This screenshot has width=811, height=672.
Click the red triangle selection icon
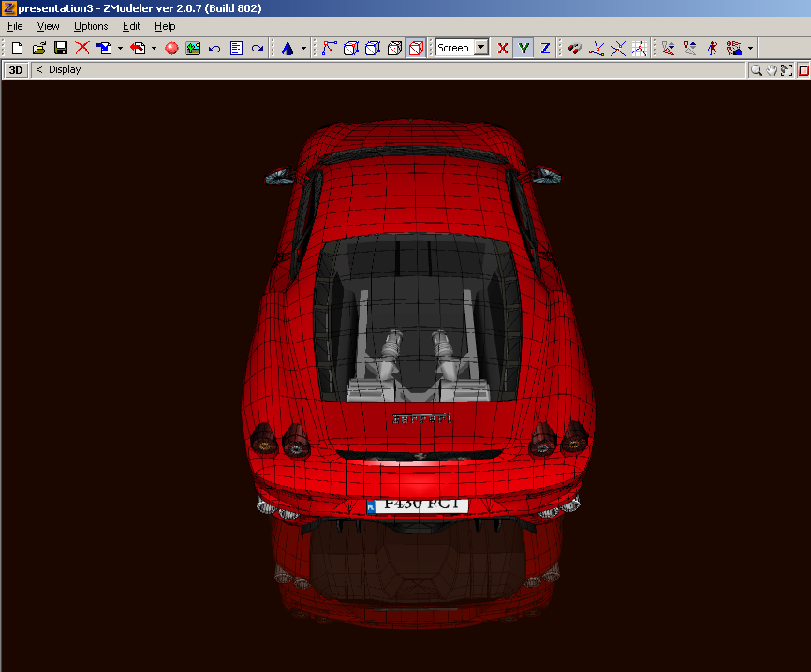point(669,48)
